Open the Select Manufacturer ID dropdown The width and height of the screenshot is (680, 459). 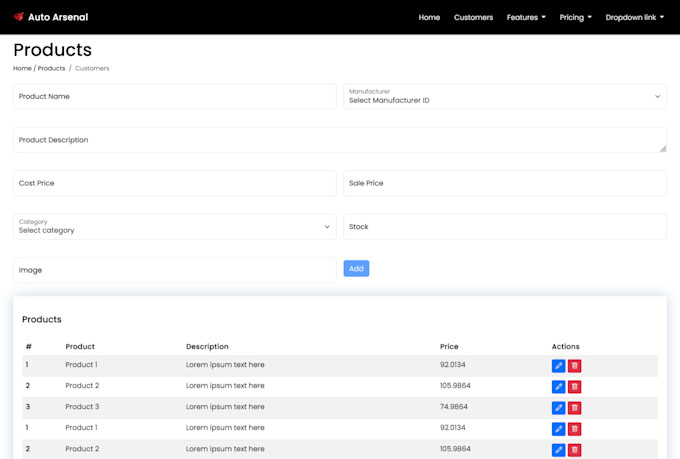(x=505, y=96)
